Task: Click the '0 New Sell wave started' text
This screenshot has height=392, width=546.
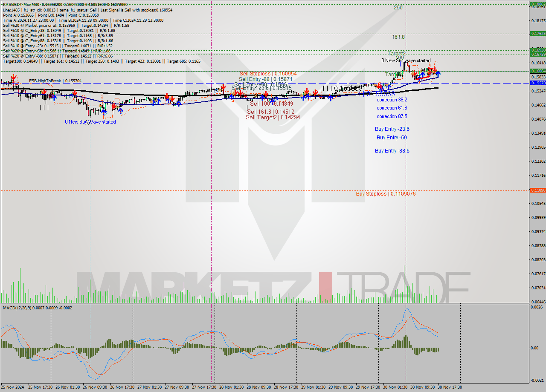Action: click(406, 61)
